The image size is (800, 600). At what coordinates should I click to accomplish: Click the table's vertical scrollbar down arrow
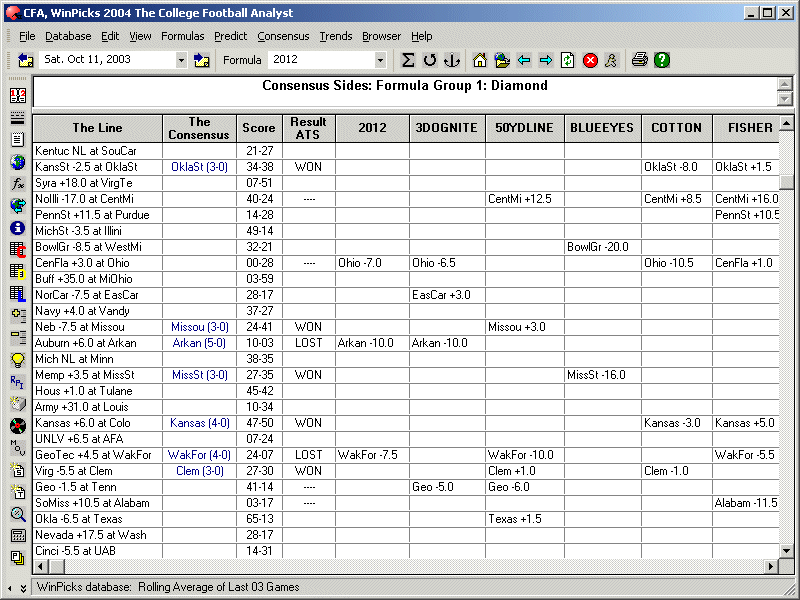point(786,551)
